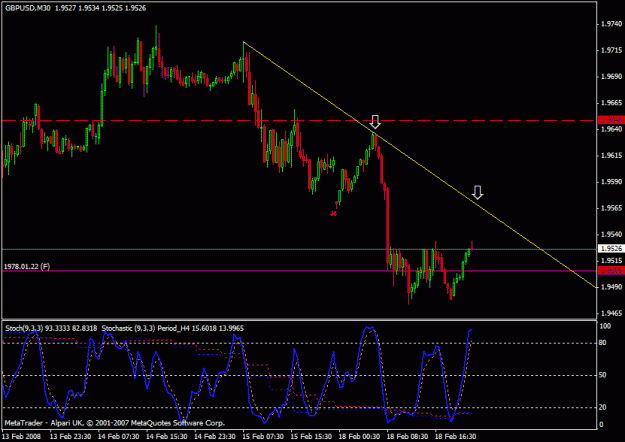Viewport: 625px width, 442px height.
Task: Click the 1.9540 price axis label
Action: click(611, 234)
